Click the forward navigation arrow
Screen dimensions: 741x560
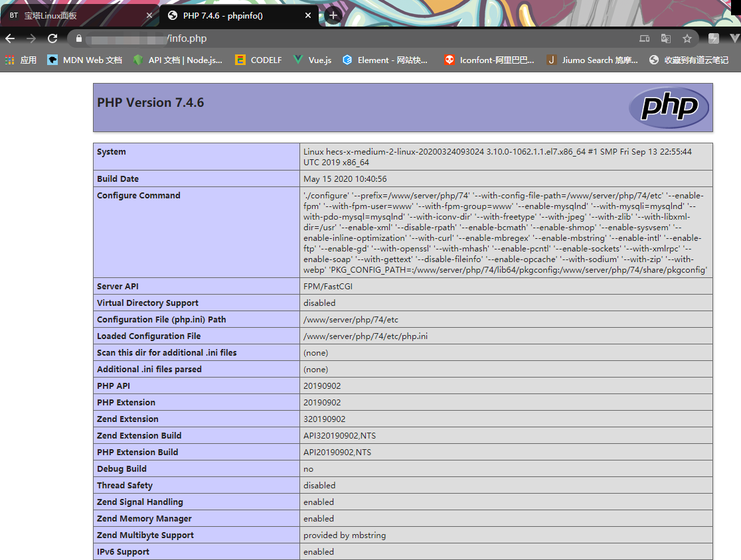(31, 38)
